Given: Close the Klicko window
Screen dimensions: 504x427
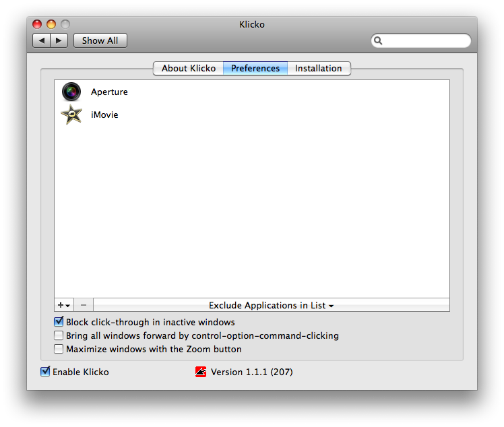Looking at the screenshot, I should 37,24.
